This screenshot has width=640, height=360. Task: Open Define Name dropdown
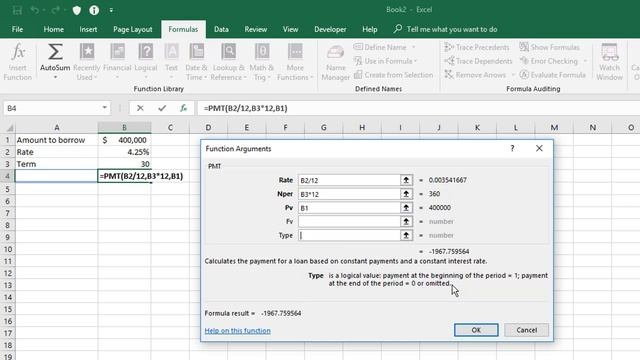tap(413, 47)
